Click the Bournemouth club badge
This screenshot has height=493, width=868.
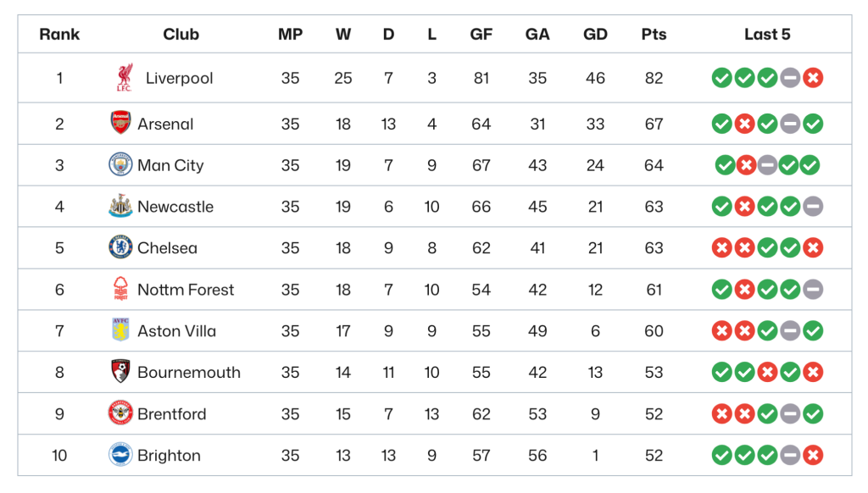pyautogui.click(x=120, y=372)
